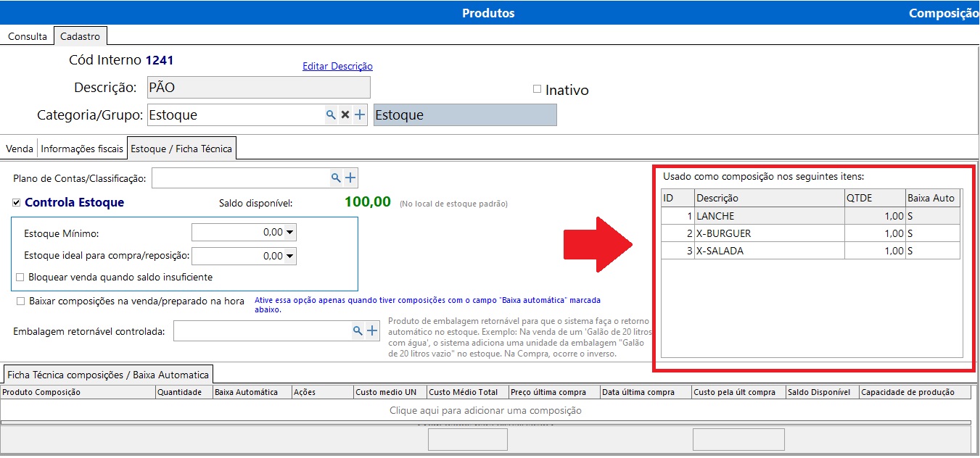The image size is (980, 458).
Task: Open Estoque ideal para compra dropdown arrow
Action: 290,256
